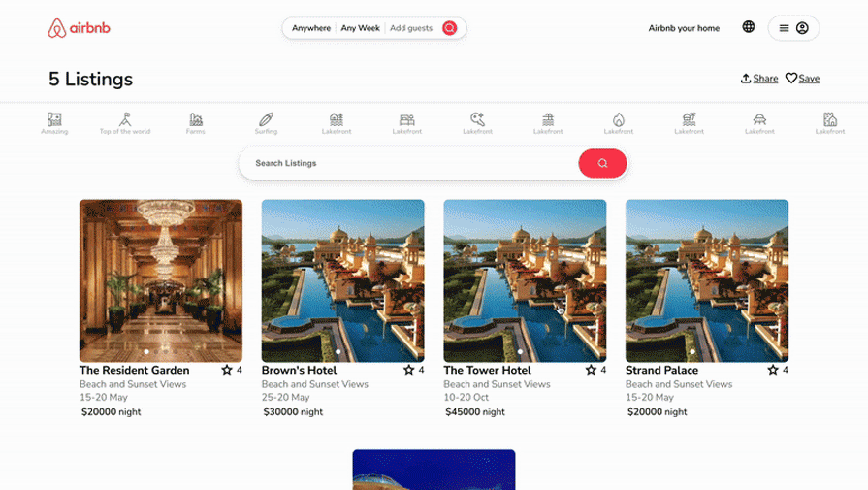Open the globe language selector
This screenshot has height=490, width=868.
tap(749, 26)
